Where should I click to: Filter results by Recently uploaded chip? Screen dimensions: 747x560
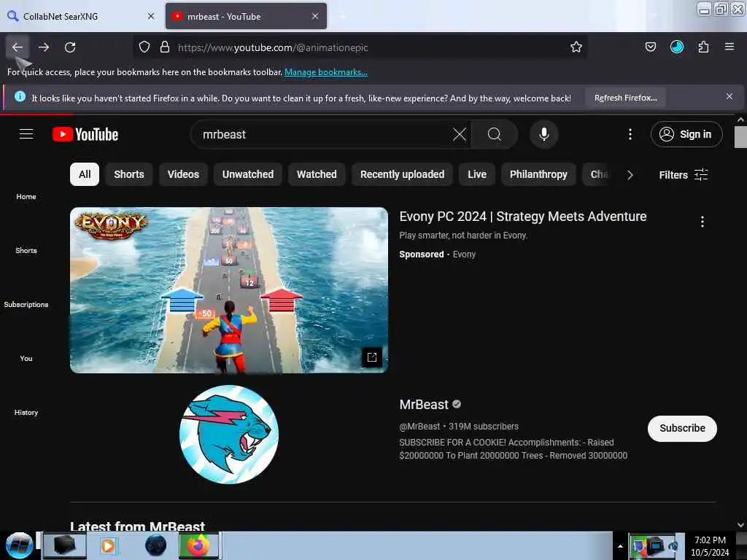pos(402,174)
